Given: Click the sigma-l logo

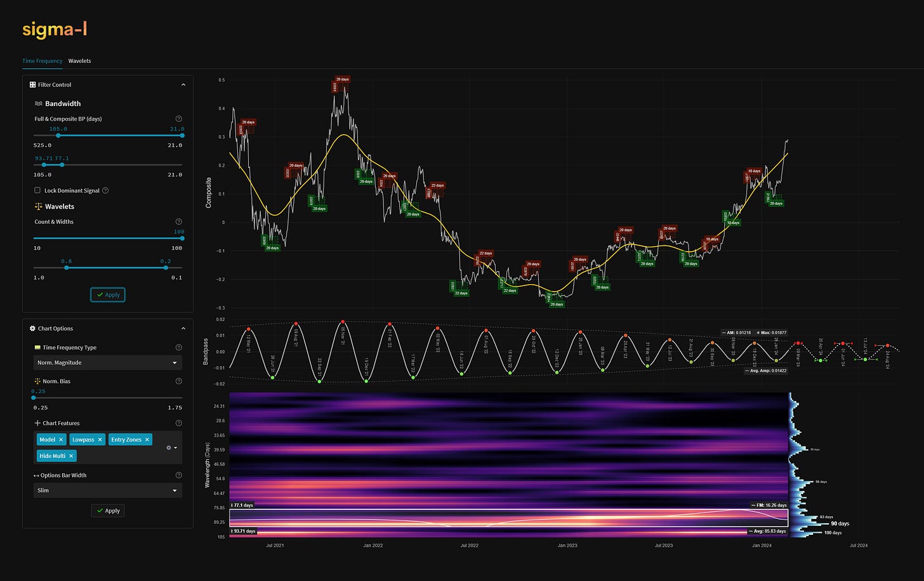Looking at the screenshot, I should [x=54, y=29].
